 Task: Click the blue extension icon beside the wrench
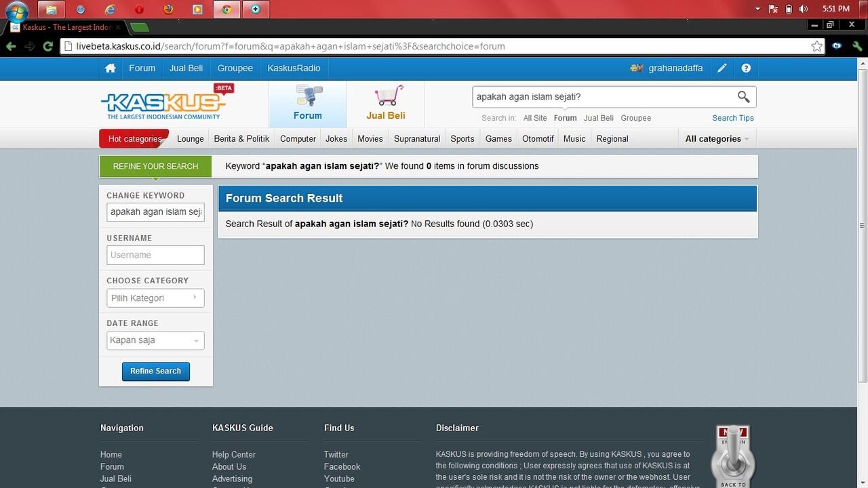coord(837,46)
